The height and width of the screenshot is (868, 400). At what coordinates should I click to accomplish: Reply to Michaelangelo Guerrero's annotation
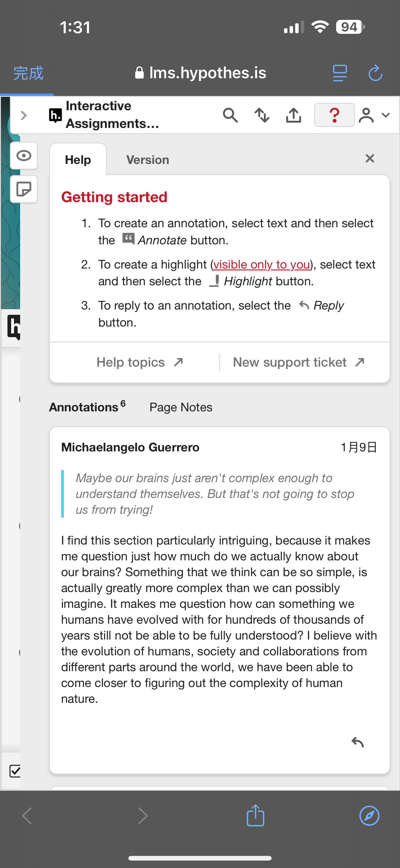[x=358, y=742]
